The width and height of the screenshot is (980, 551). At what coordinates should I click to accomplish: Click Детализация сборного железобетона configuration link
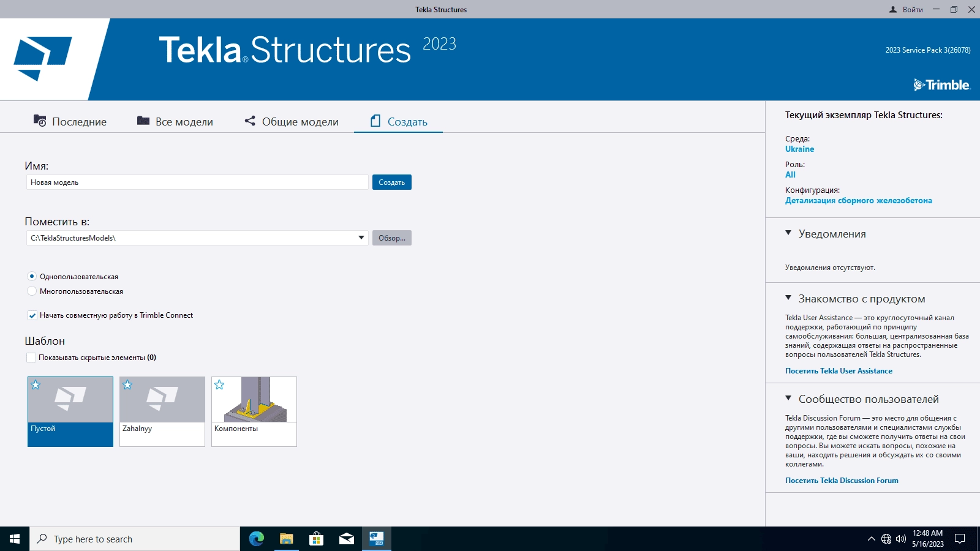[859, 200]
